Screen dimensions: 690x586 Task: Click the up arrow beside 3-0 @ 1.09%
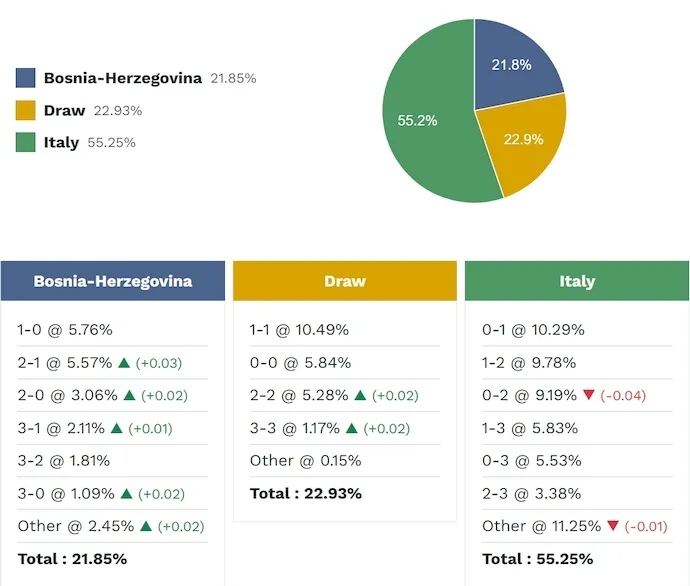coord(127,493)
